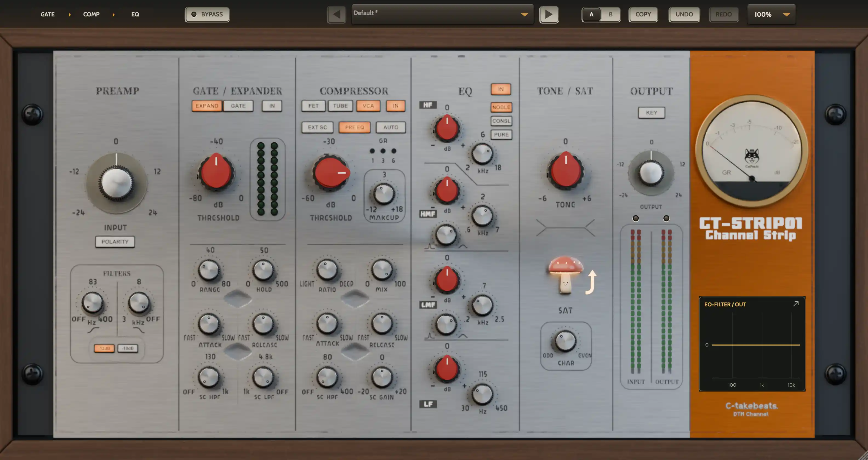
Task: Load the previous preset with left arrow
Action: click(336, 15)
